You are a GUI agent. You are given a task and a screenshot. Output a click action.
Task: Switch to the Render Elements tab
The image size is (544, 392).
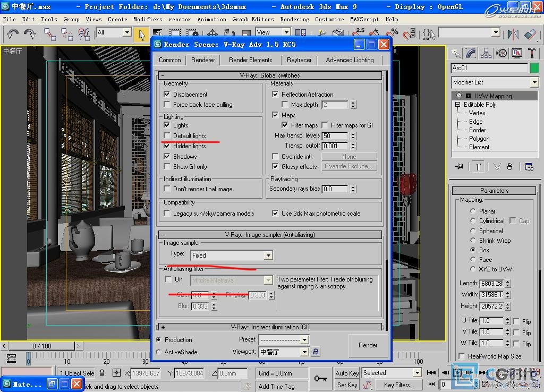[x=250, y=60]
